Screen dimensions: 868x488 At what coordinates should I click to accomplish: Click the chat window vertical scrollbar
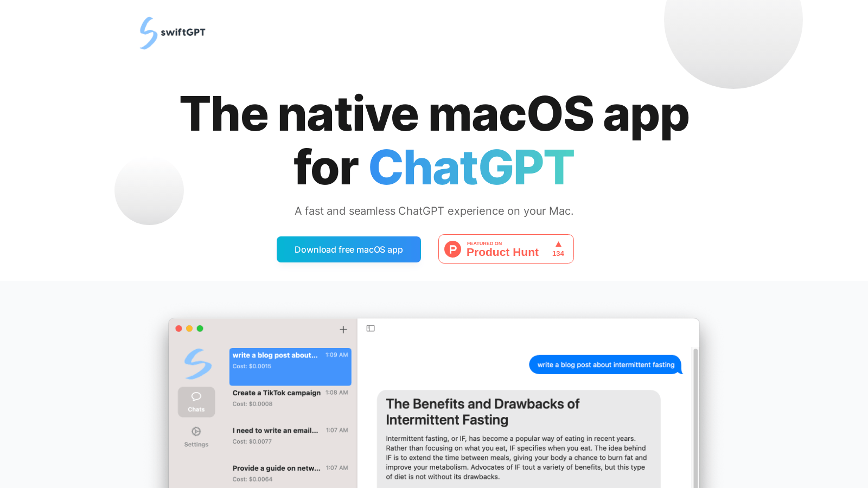pos(695,418)
